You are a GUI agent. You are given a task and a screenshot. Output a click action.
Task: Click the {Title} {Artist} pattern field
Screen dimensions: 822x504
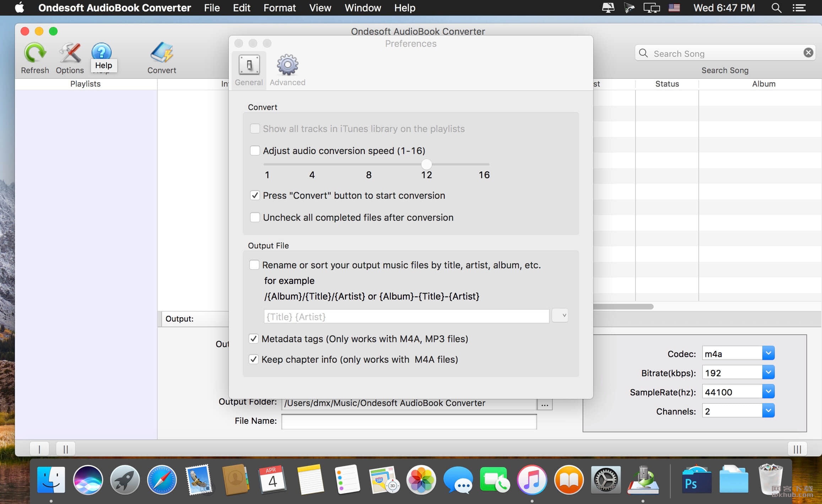pos(406,316)
